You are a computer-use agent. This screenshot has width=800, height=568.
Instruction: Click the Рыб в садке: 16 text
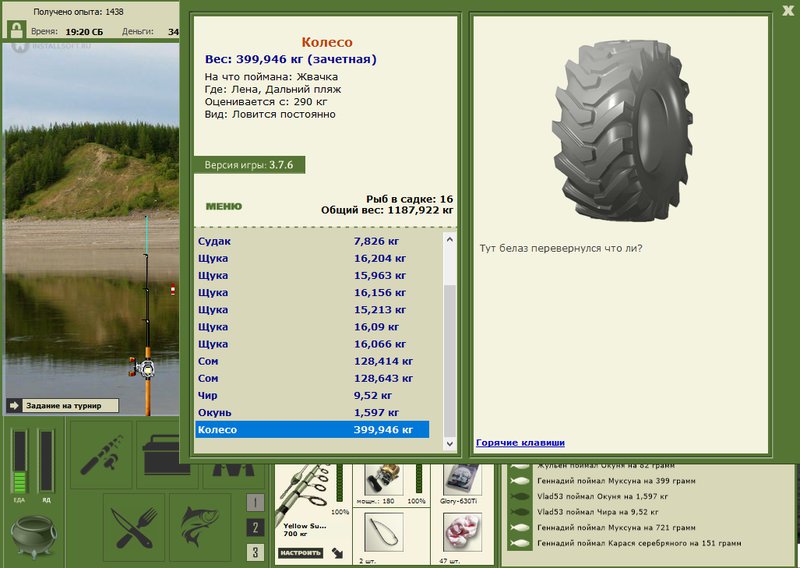click(x=409, y=199)
